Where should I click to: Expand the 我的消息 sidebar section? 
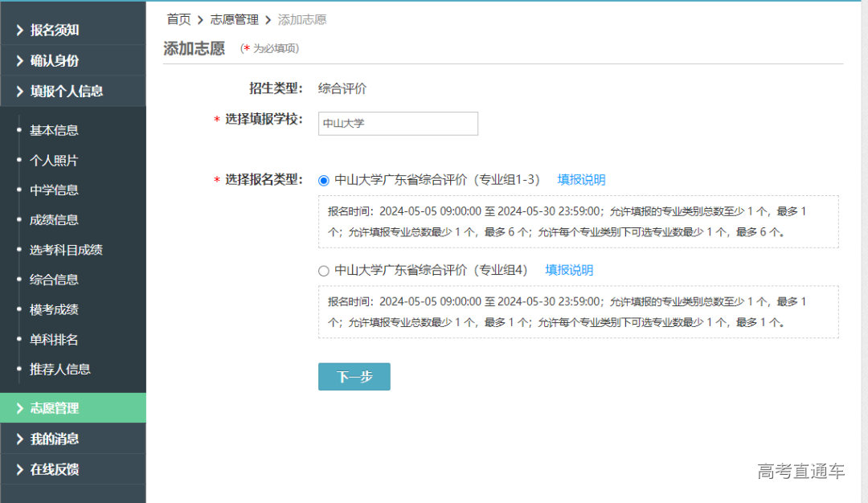(56, 438)
